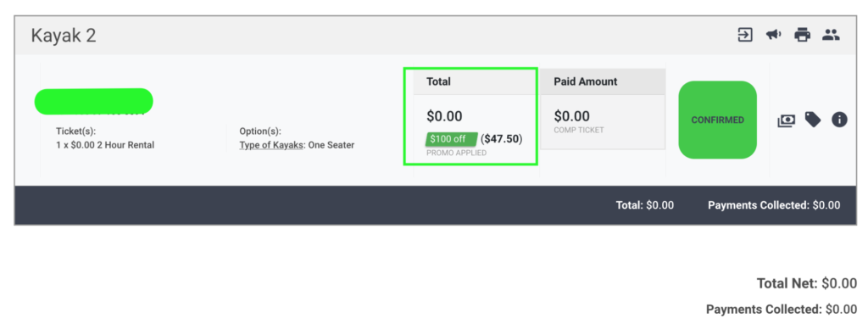
Task: Open the group attendees icon
Action: click(x=831, y=36)
